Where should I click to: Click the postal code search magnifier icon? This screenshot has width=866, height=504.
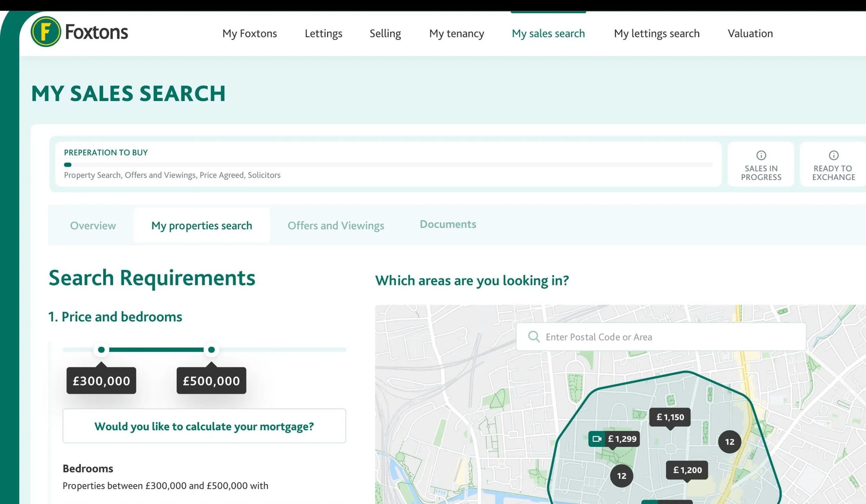(533, 337)
